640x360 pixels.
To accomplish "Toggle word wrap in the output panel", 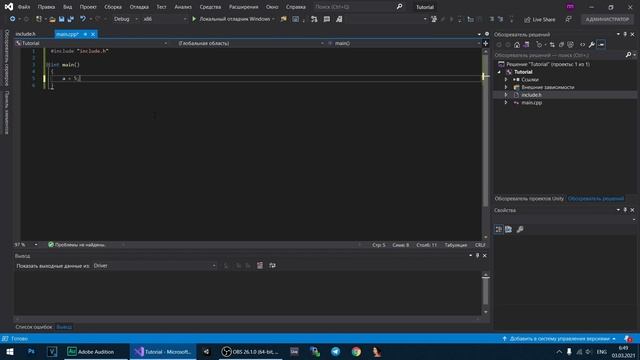I will pos(272,266).
